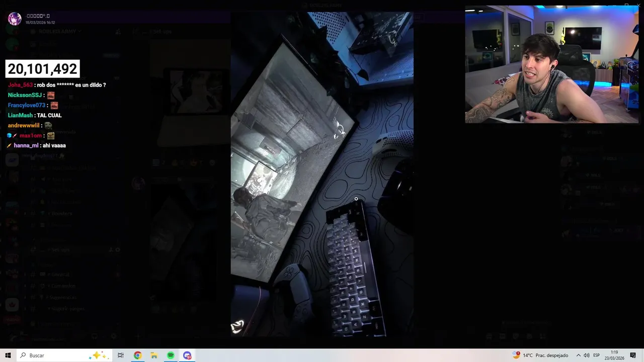Click the poster's avatar in image viewer
Viewport: 644px width, 362px height.
coord(15,19)
